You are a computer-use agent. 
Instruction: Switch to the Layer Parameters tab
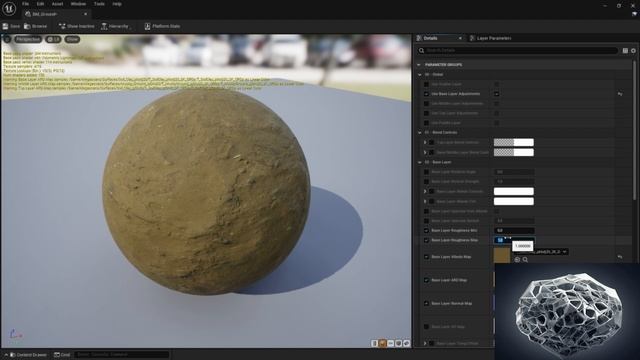click(x=490, y=38)
